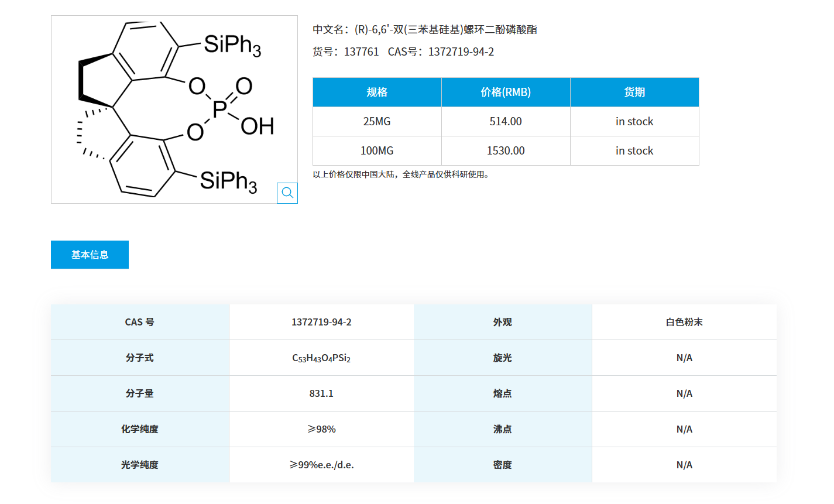This screenshot has width=834, height=504.
Task: Click the 光学纯度 ≥99%e.e./d.e. value
Action: [x=321, y=465]
